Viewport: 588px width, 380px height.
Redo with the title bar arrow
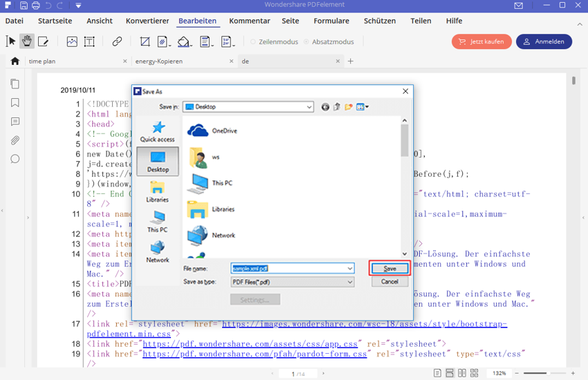tap(61, 6)
